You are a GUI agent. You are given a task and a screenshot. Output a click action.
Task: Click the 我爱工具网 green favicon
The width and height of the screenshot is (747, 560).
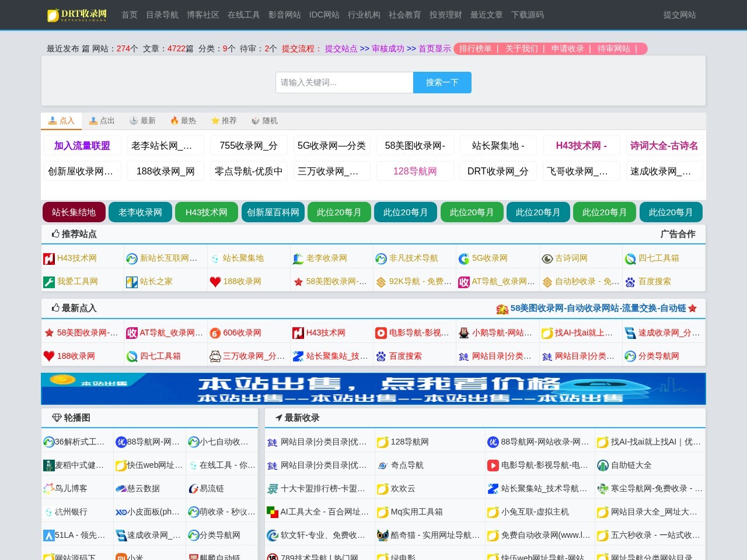49,282
